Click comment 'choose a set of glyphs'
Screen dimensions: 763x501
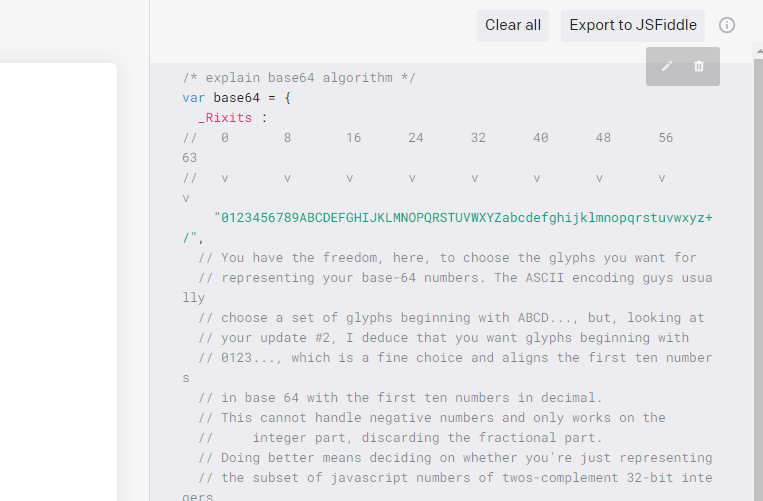(451, 318)
